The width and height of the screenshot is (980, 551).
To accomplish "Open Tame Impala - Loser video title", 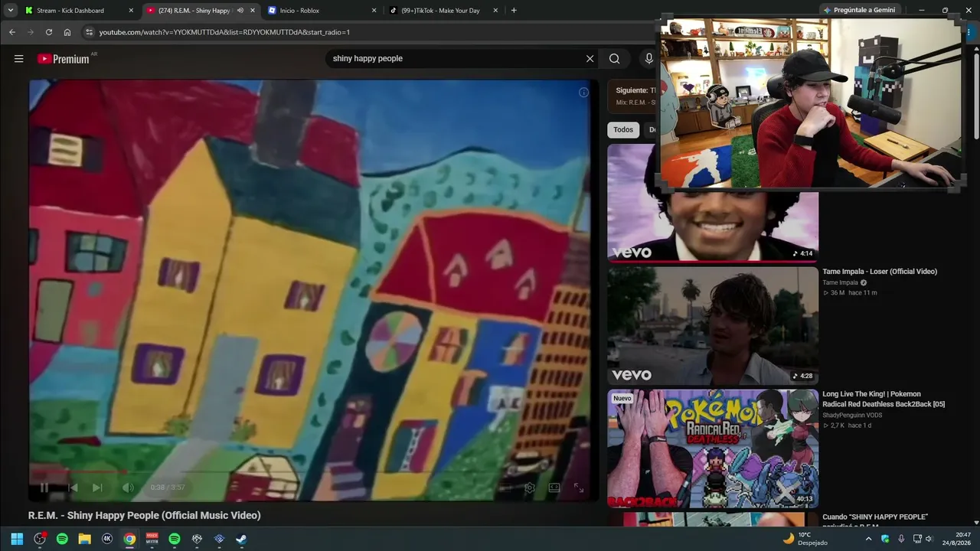I will [880, 272].
